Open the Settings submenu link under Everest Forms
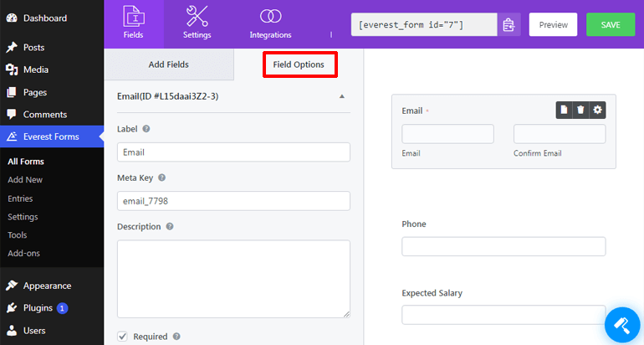Viewport: 644px width, 345px height. pos(23,217)
